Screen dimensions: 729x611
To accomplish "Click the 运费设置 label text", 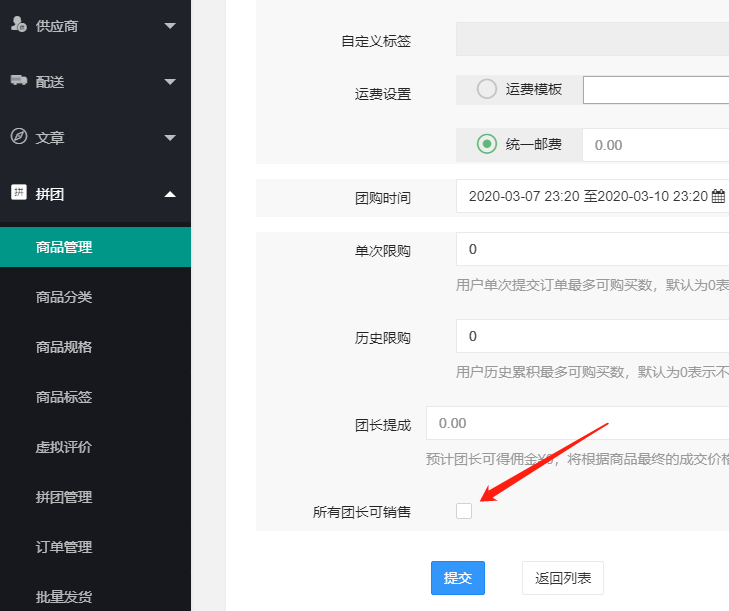I will coord(383,94).
